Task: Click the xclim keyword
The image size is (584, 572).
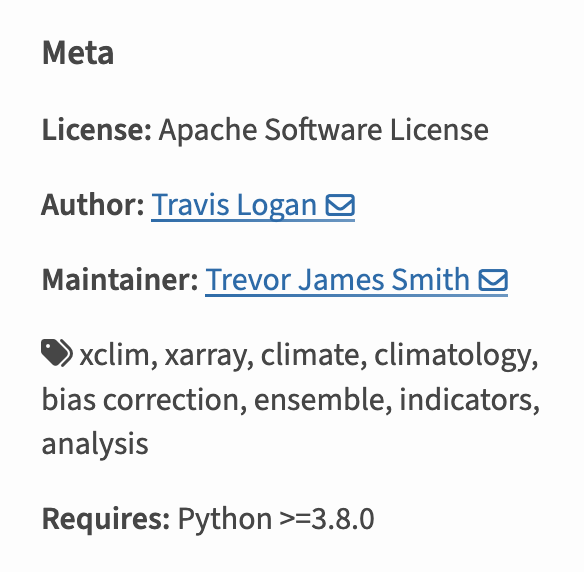Action: (114, 355)
